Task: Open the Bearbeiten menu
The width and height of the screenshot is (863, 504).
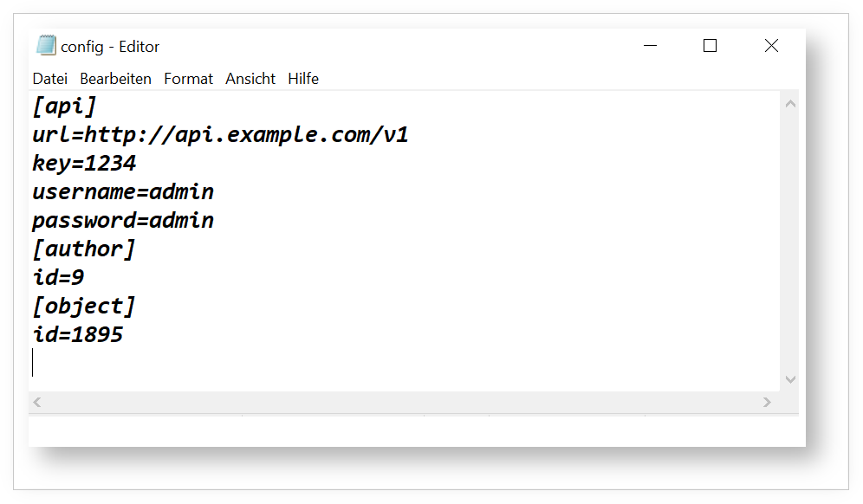Action: pos(115,79)
